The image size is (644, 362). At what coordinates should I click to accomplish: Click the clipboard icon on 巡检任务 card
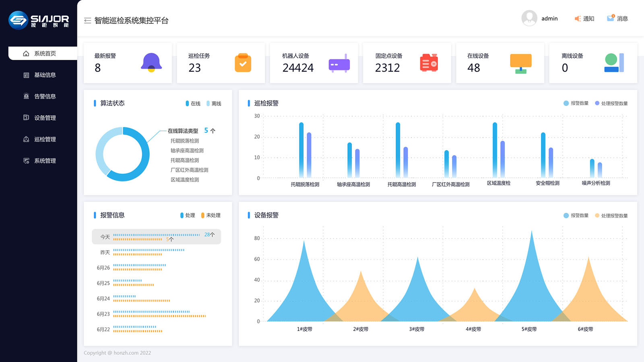point(243,63)
